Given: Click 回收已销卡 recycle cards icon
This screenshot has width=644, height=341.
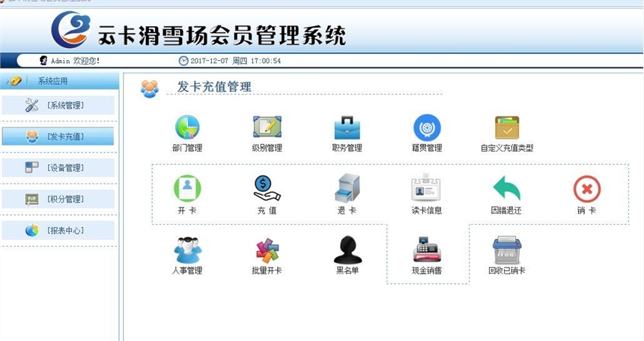Looking at the screenshot, I should [507, 250].
